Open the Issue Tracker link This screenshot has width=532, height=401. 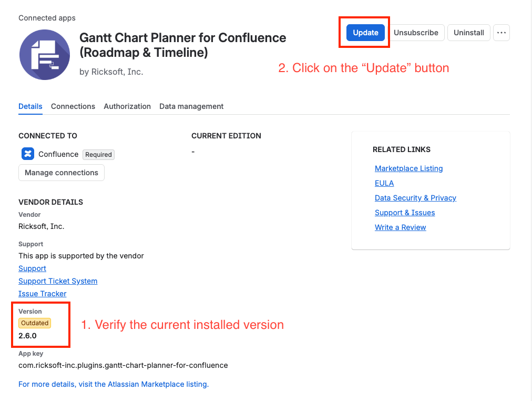point(43,293)
